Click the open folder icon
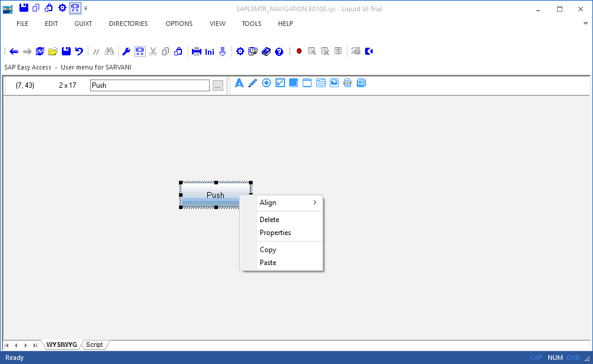 53,52
